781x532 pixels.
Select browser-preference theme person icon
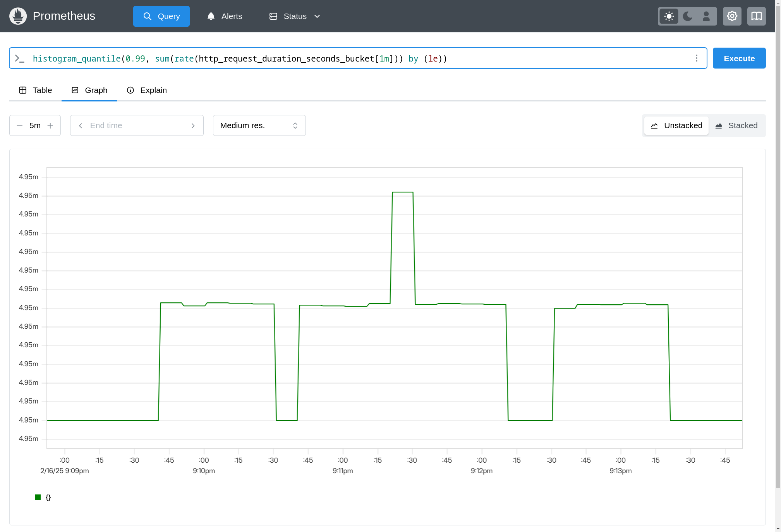click(706, 16)
